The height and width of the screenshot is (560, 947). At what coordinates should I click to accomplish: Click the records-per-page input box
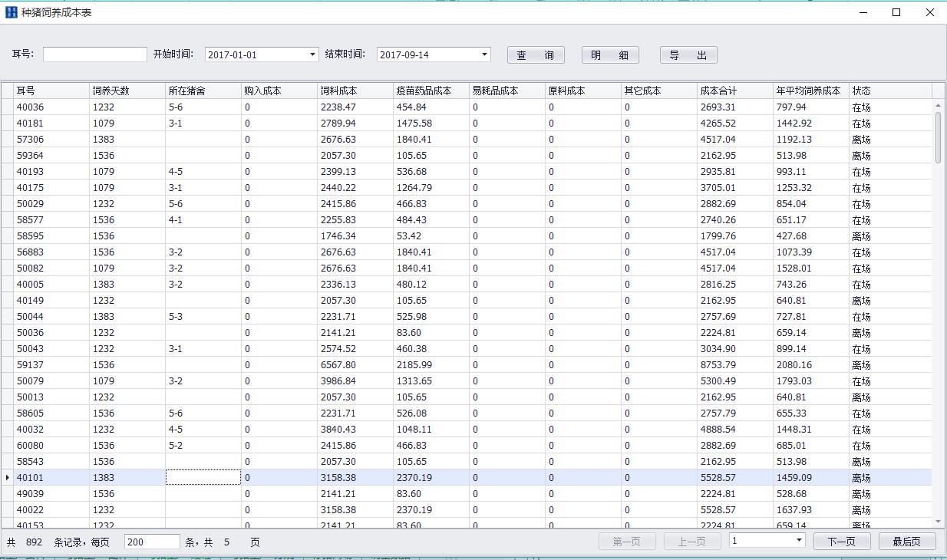pyautogui.click(x=152, y=542)
